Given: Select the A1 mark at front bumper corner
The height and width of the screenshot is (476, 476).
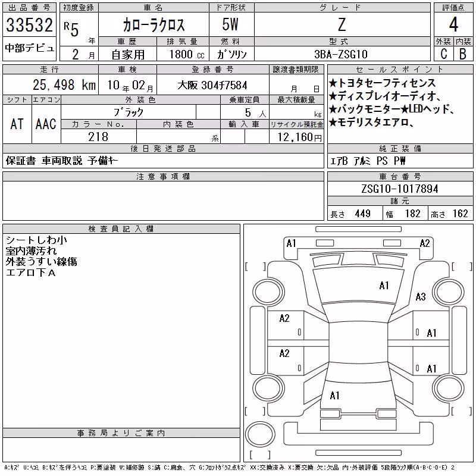Looking at the screenshot, I should point(291,243).
